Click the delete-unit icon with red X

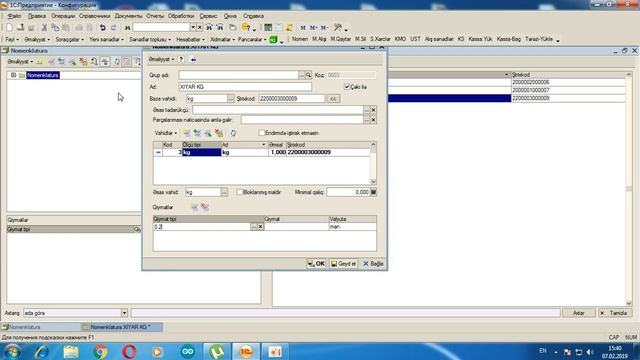[219, 133]
